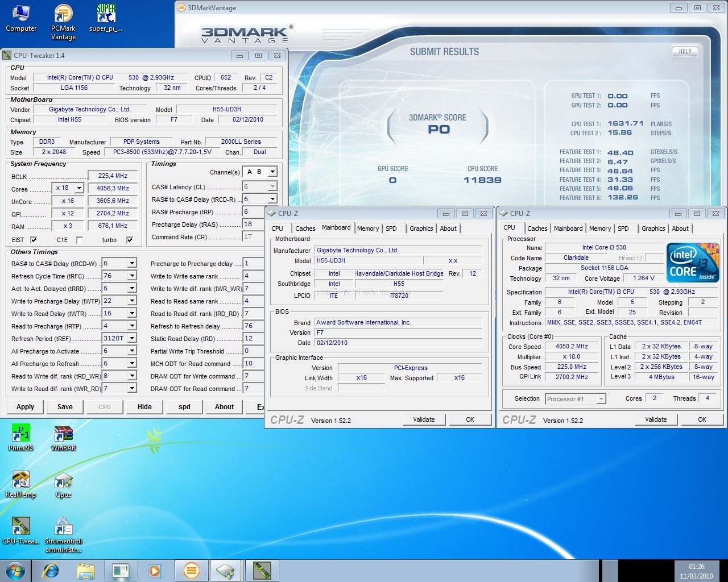Click the 3DMarkVantage title bar icon
728x582 pixels.
pos(181,8)
